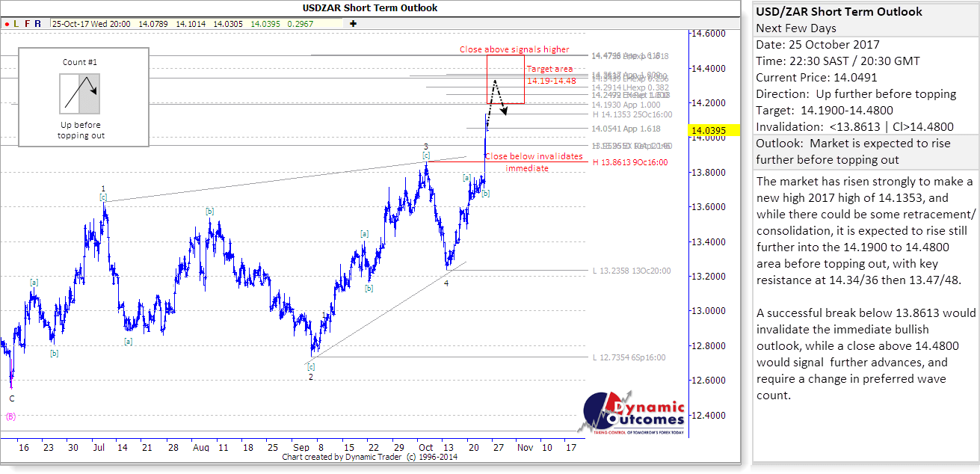
Task: Click the 14.1930 App 1.000 label
Action: (626, 105)
